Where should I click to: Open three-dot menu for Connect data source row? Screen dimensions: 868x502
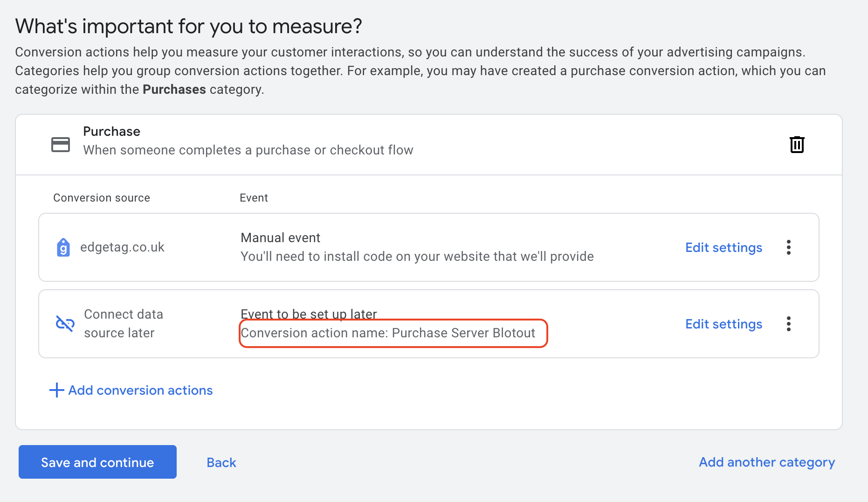coord(788,324)
